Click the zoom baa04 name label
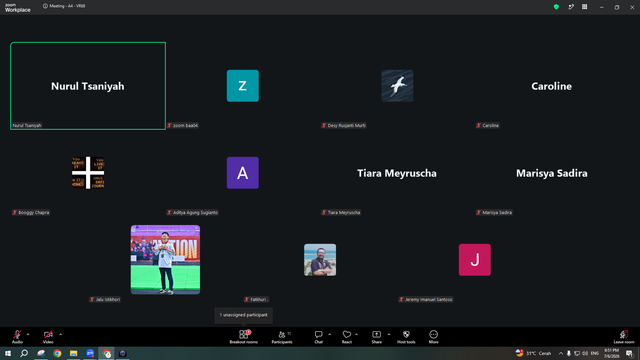Viewport: 640px width, 360px height. pos(182,125)
